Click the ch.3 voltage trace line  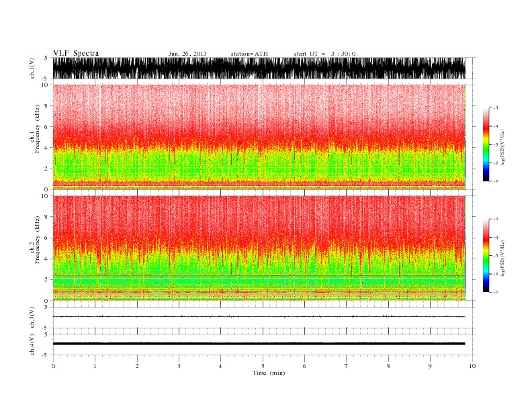259,317
